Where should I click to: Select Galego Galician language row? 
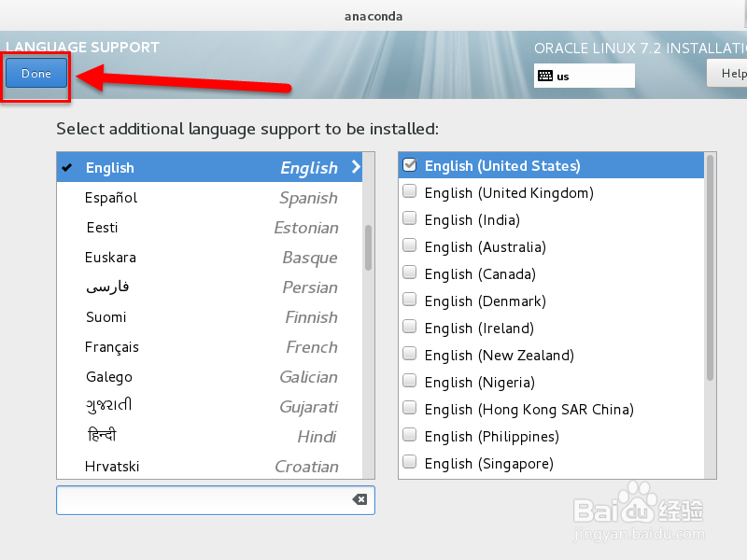[209, 377]
